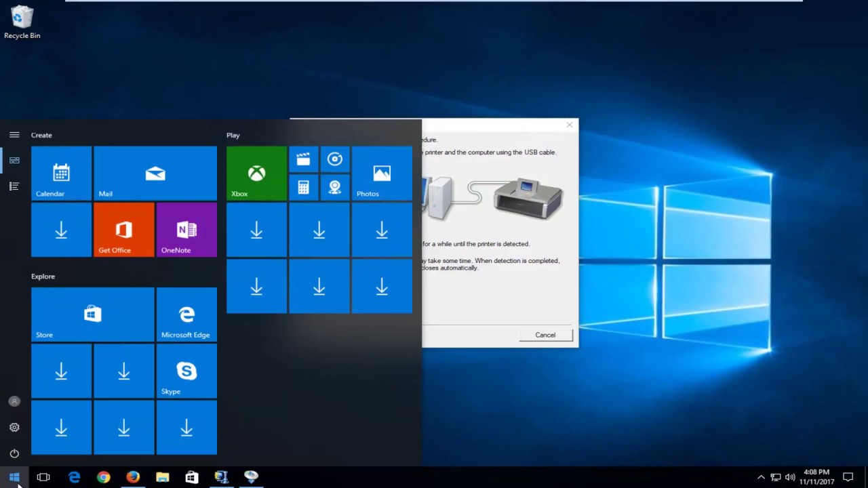The height and width of the screenshot is (488, 868).
Task: Open the Camera webcam small tile
Action: (x=334, y=188)
